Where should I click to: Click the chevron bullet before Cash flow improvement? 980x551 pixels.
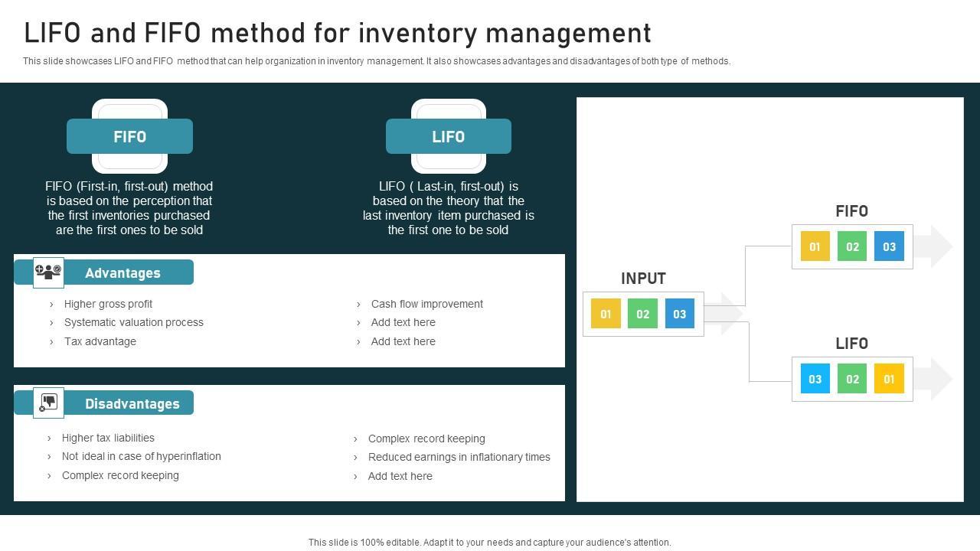coord(358,305)
